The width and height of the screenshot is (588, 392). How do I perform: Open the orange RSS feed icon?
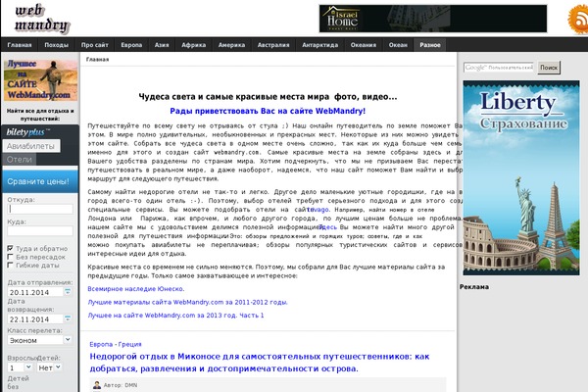pyautogui.click(x=578, y=20)
